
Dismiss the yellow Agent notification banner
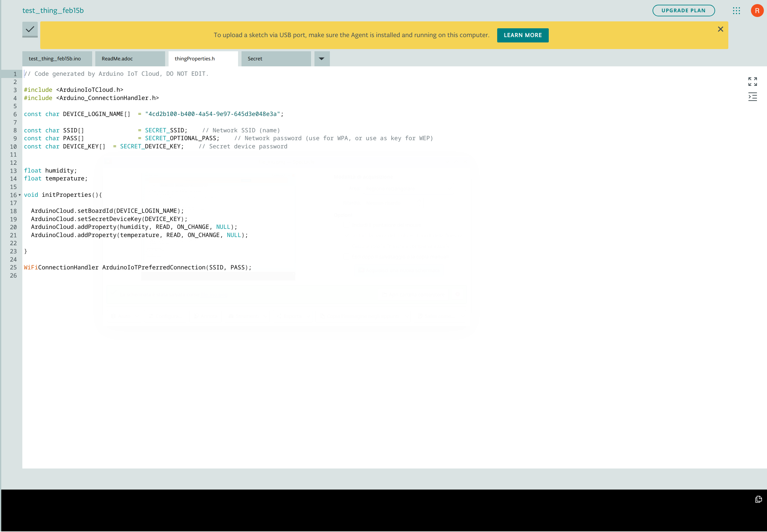point(720,29)
